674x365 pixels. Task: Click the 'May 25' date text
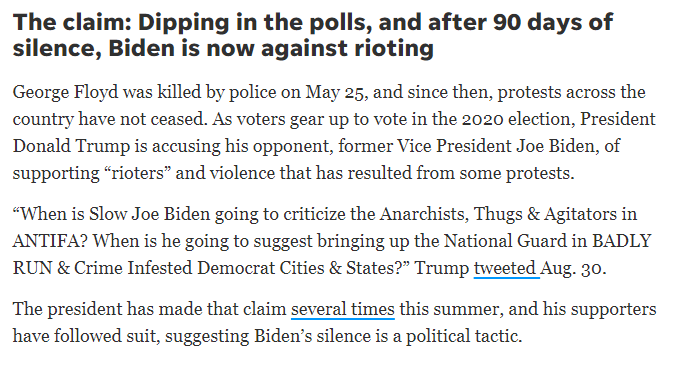(x=336, y=93)
